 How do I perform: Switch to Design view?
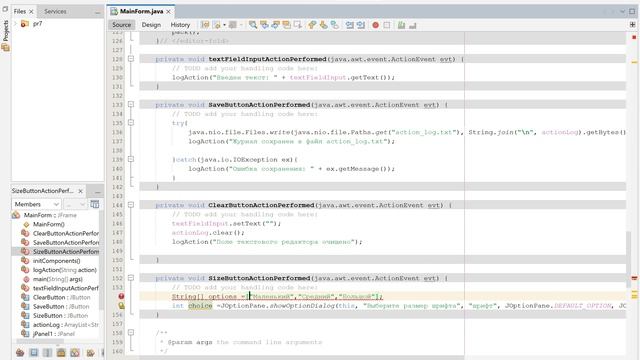[151, 25]
